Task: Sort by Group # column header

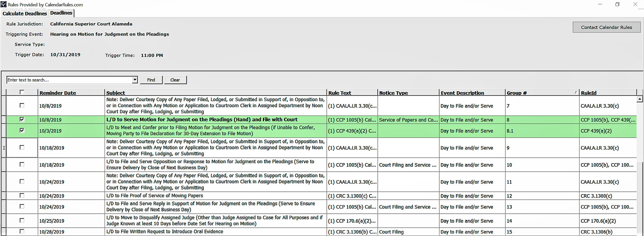Action: click(542, 93)
